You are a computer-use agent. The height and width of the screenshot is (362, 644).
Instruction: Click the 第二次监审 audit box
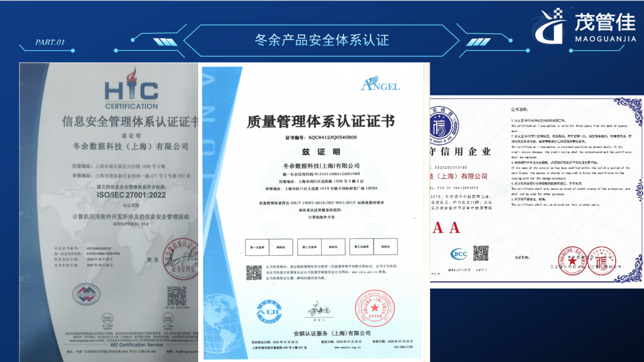coord(309,247)
